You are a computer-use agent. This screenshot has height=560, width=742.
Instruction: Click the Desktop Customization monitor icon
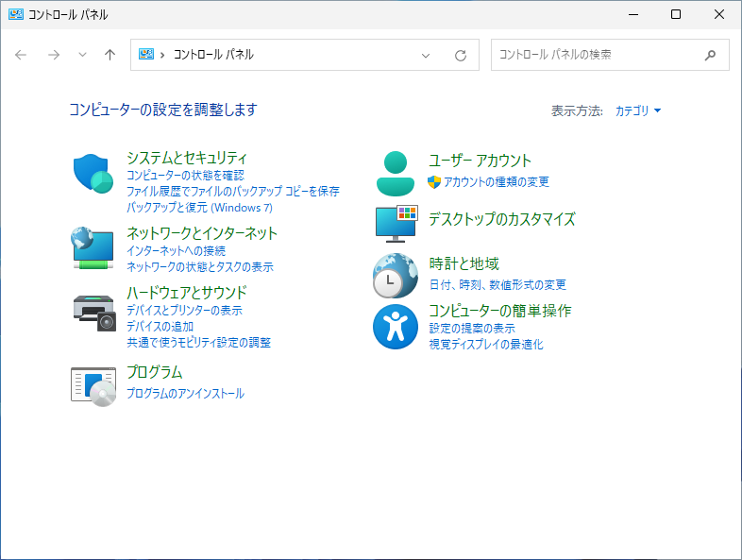(x=396, y=224)
